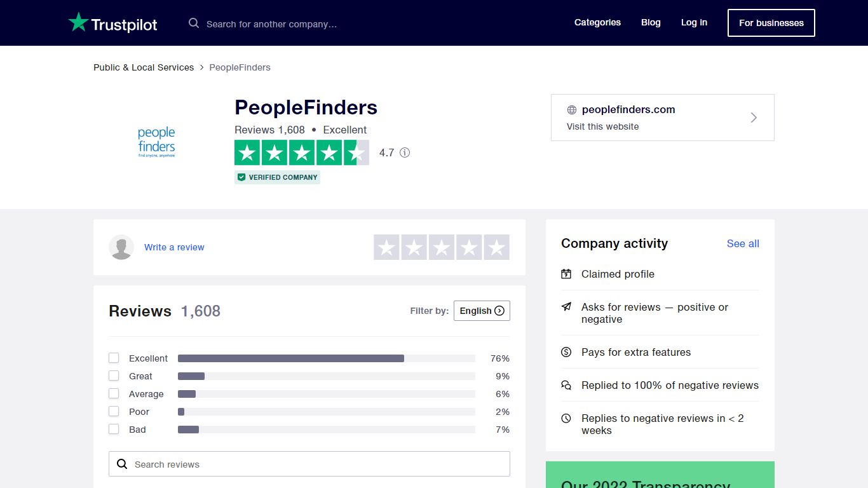Rate two stars in the review box
This screenshot has height=488, width=868.
coord(414,247)
